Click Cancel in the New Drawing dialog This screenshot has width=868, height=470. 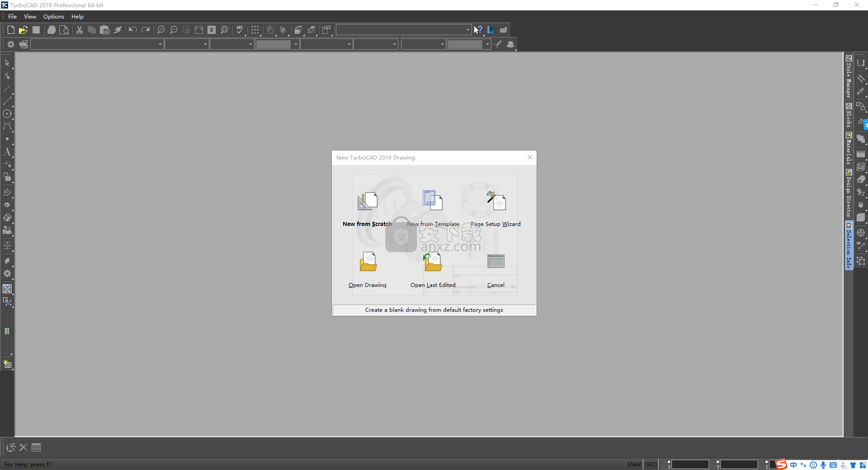pyautogui.click(x=495, y=270)
